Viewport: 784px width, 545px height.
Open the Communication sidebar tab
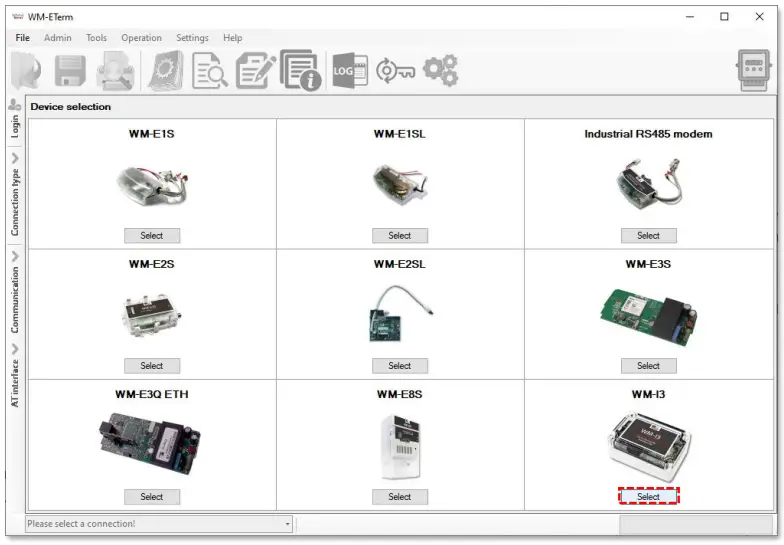[x=15, y=300]
